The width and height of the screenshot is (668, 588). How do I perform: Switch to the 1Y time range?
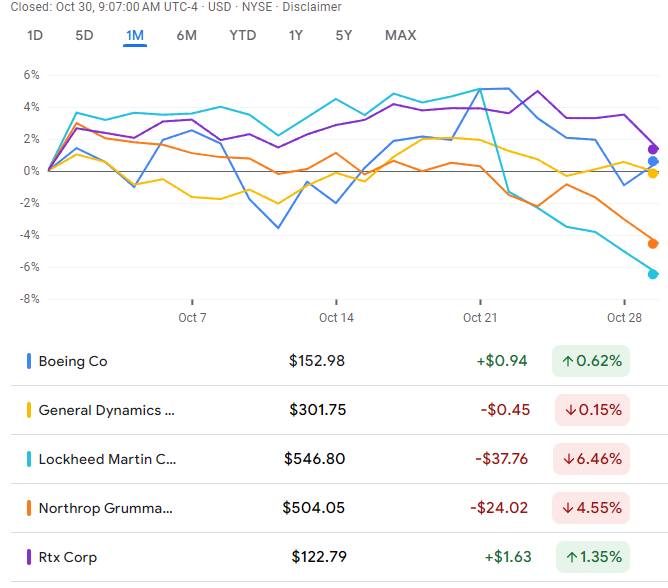click(x=295, y=36)
